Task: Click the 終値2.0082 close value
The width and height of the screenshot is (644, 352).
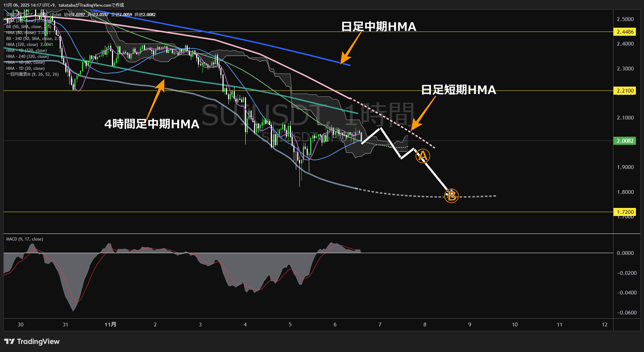Action: pos(145,15)
